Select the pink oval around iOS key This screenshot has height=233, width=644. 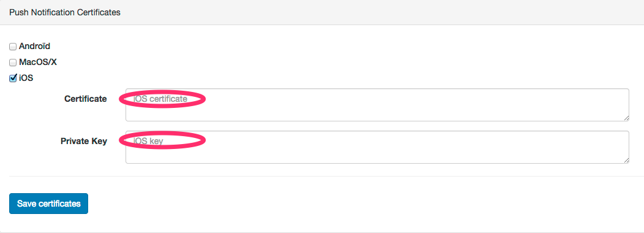click(x=162, y=141)
